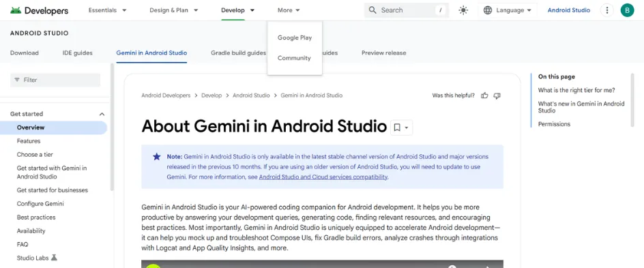Screen dimensions: 644x268
Task: Click the thumbs up helpful icon
Action: point(484,95)
